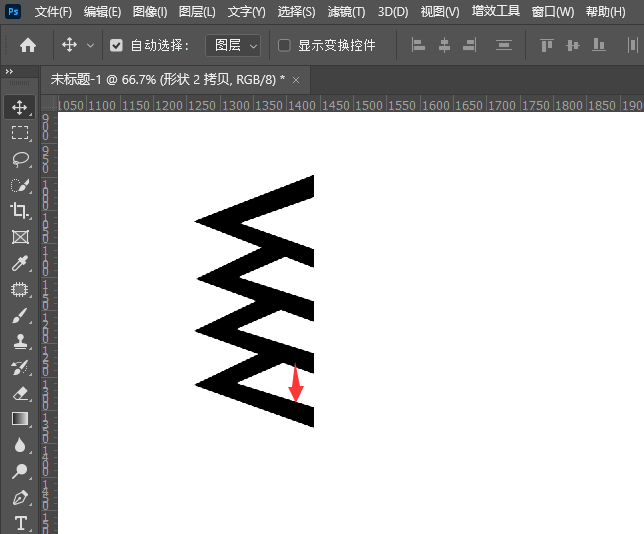
Task: Open the 选择(S) menu
Action: [x=296, y=12]
